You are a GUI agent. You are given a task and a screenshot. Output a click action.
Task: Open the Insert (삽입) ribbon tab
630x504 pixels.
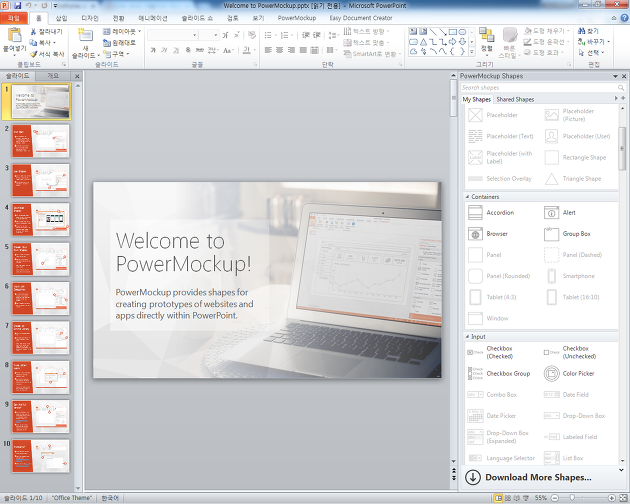(61, 18)
